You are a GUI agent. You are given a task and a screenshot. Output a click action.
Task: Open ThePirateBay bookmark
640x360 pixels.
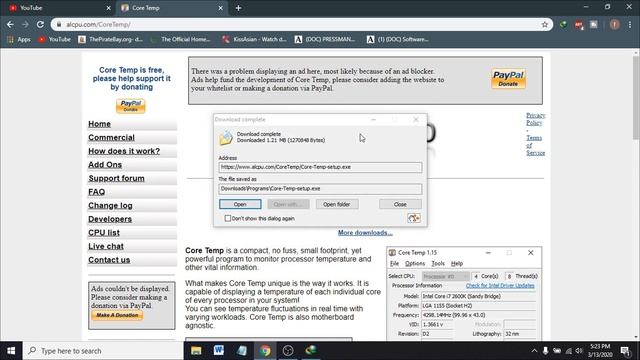click(111, 39)
